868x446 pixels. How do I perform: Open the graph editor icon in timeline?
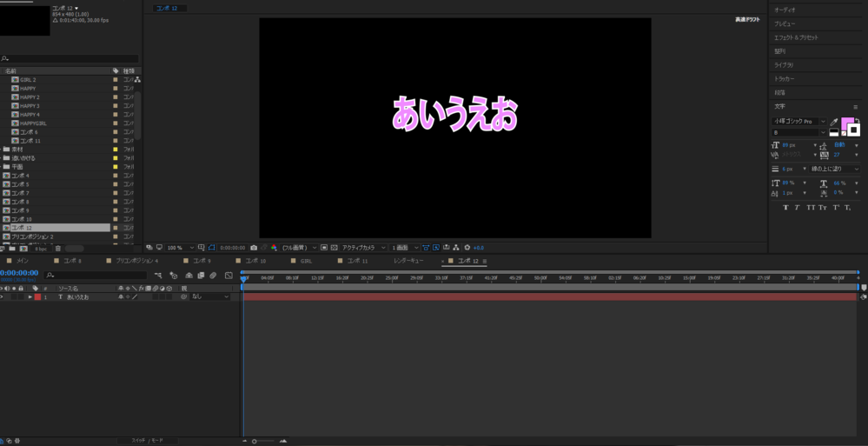coord(229,276)
